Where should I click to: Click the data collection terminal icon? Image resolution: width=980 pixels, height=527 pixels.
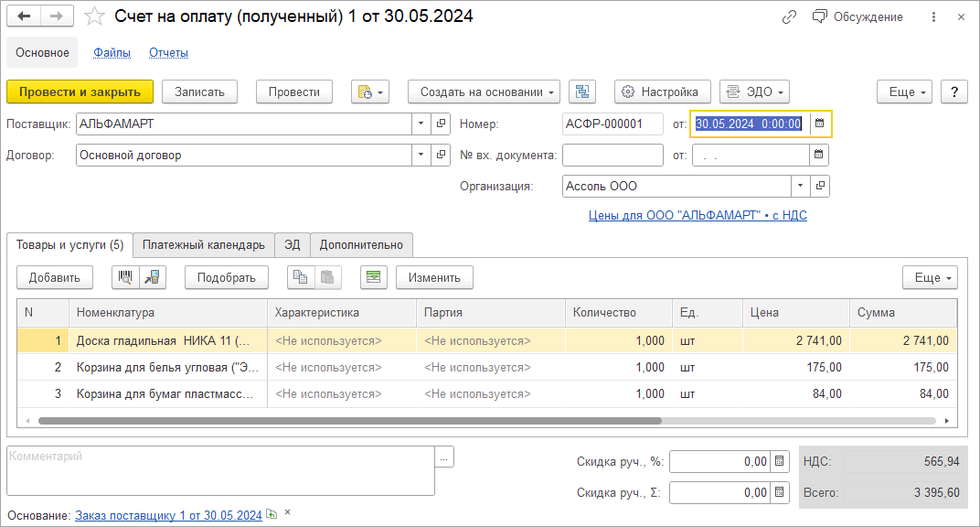153,277
